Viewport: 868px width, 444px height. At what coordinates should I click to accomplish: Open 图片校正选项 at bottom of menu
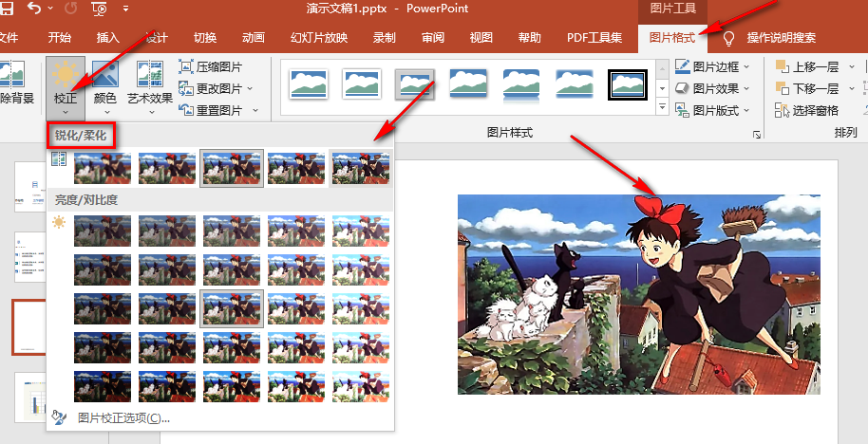coord(123,417)
